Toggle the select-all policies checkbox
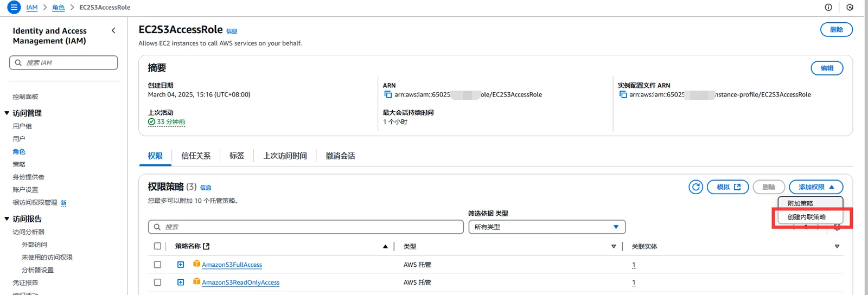The height and width of the screenshot is (295, 868). (157, 246)
